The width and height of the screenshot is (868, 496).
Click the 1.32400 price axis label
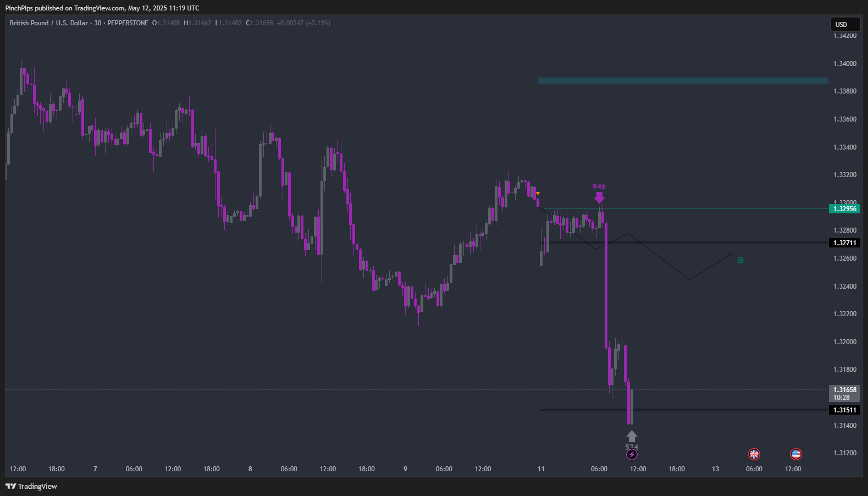click(845, 286)
